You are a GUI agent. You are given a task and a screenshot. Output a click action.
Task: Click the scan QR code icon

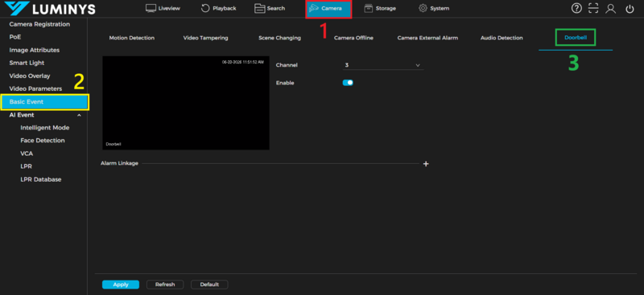[593, 9]
